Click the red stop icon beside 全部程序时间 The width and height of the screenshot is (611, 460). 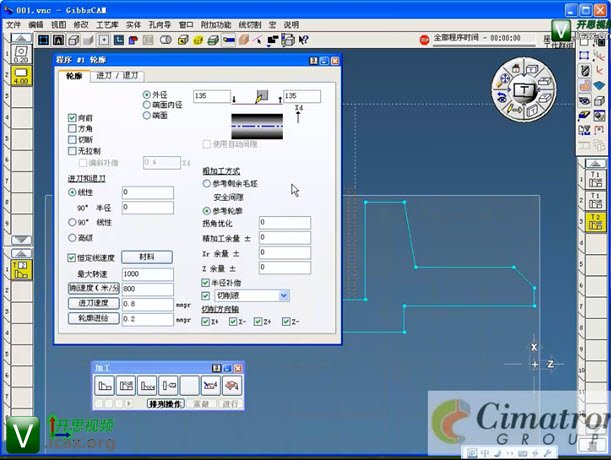(424, 39)
